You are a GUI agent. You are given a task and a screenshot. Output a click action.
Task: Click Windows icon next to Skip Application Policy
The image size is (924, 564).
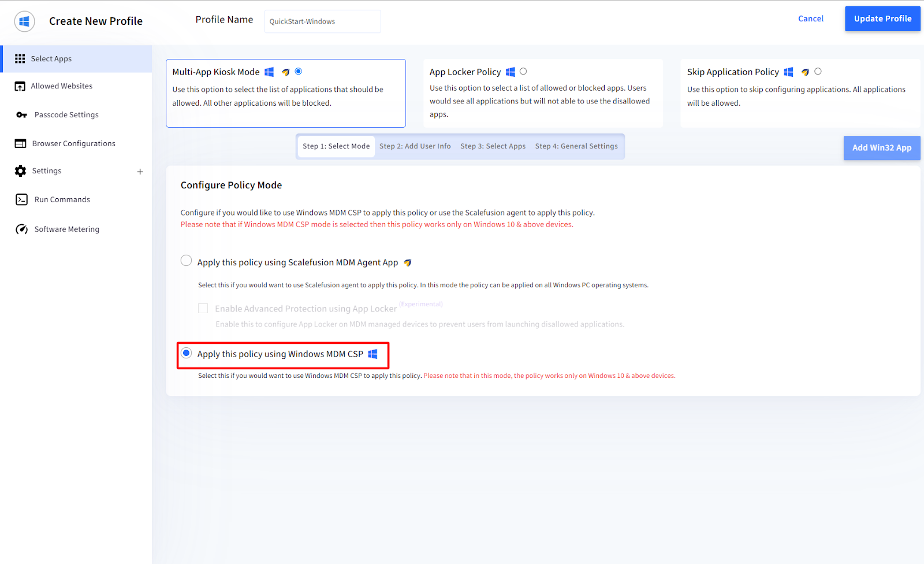[788, 72]
